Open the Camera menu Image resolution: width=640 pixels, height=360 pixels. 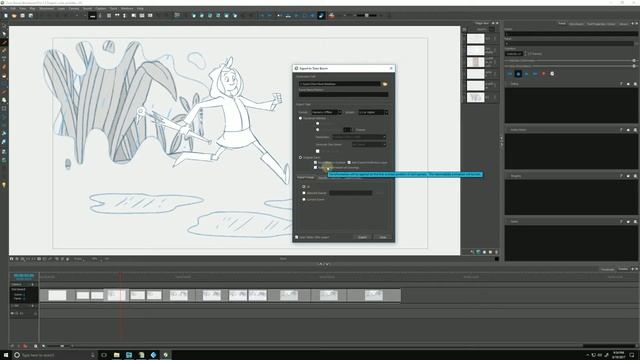[74, 8]
